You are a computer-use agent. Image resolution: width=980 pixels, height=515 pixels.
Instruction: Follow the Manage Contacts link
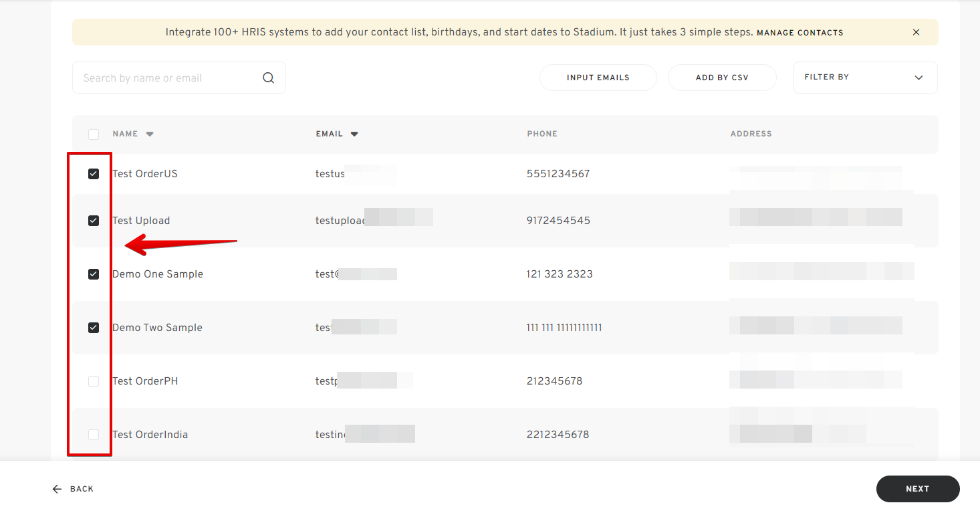(x=800, y=33)
